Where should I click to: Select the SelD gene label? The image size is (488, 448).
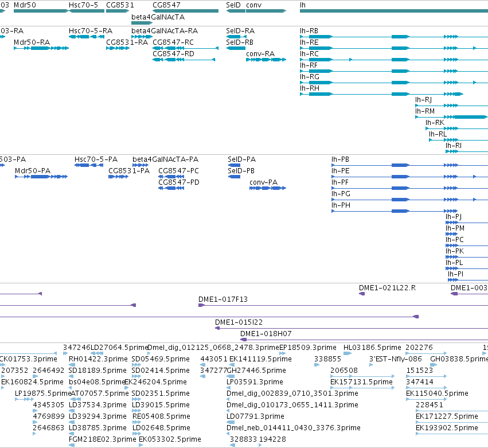[233, 5]
